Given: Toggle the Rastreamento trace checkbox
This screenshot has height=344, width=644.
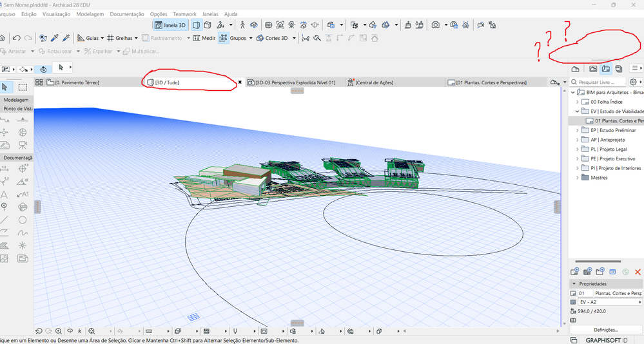Looking at the screenshot, I should pyautogui.click(x=144, y=38).
